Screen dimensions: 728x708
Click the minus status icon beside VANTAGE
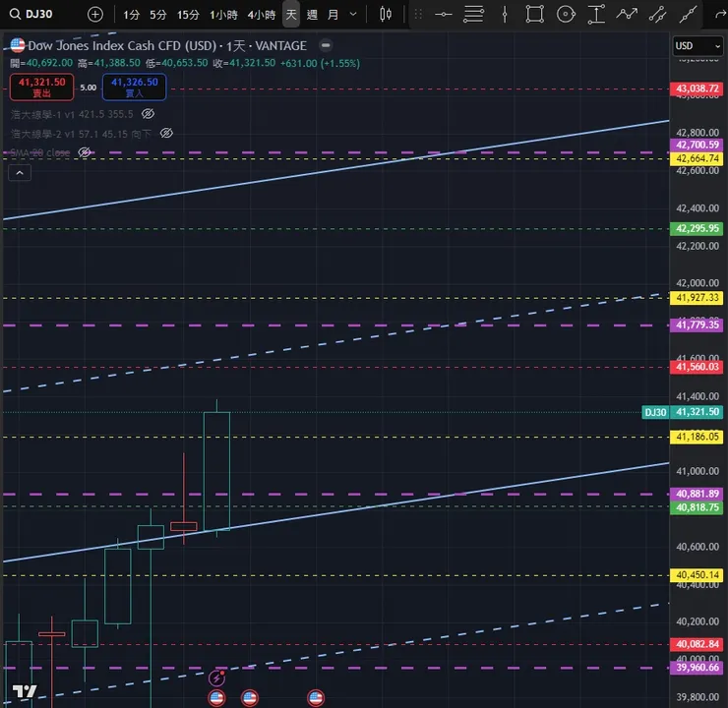point(326,45)
